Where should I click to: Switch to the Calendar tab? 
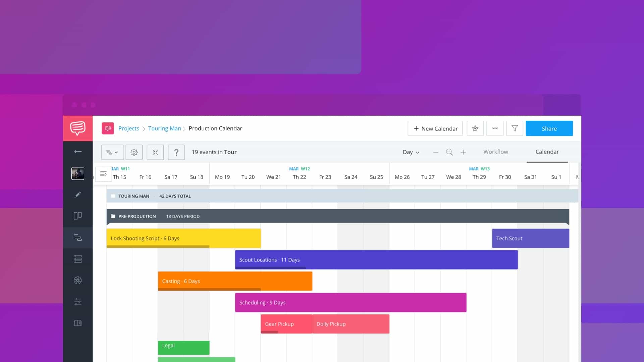(547, 152)
